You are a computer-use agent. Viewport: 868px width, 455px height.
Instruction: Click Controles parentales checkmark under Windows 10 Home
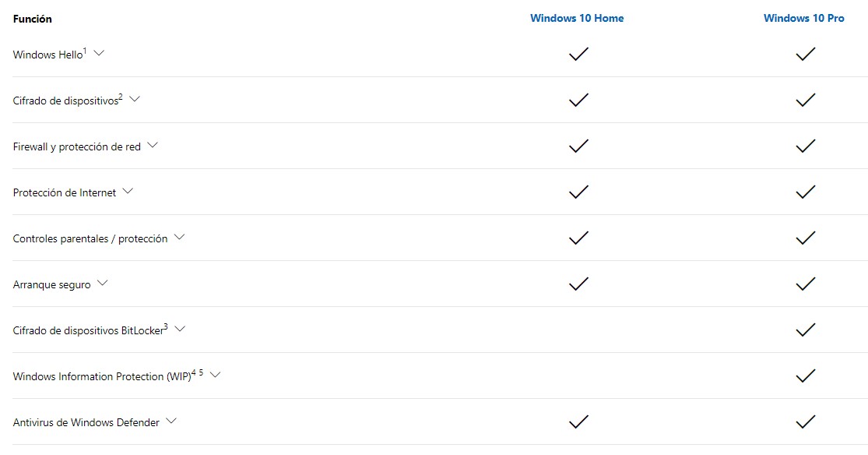click(578, 238)
